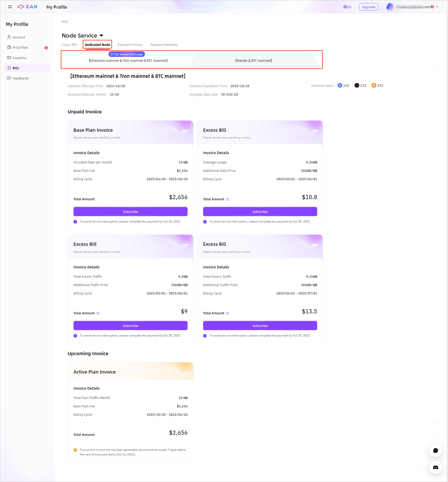Image resolution: width=448 pixels, height=482 pixels.
Task: Click the ZAN logo
Action: pyautogui.click(x=27, y=7)
